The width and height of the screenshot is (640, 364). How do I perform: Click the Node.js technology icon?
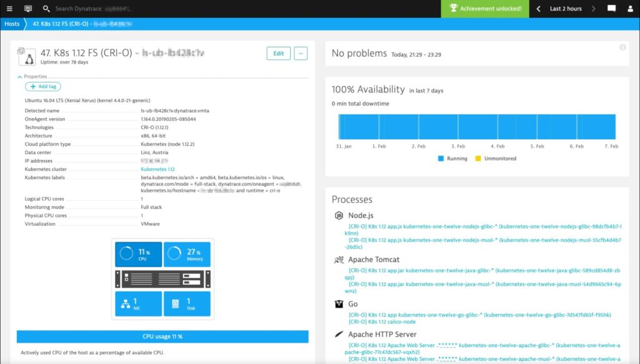339,215
